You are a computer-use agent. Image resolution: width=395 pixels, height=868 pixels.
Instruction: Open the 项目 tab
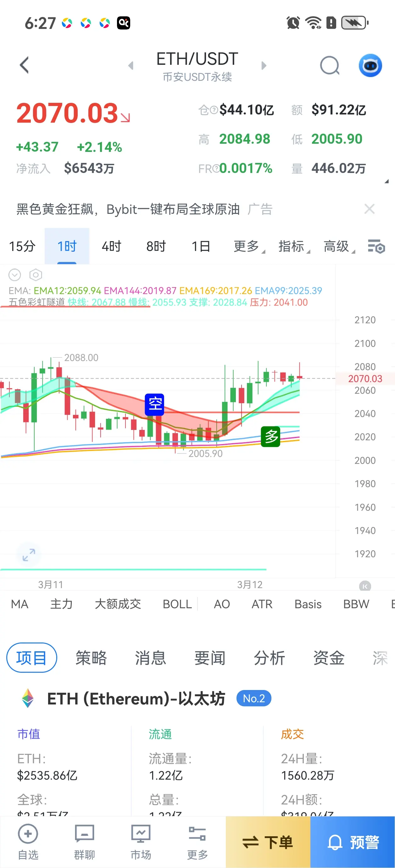pyautogui.click(x=32, y=658)
